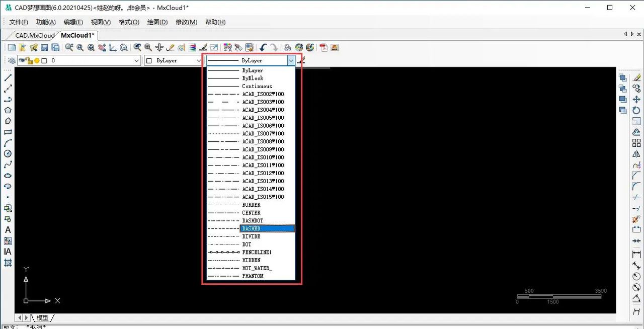Select the Rectangle drawing tool
Viewport: 644px width, 329px height.
(8, 132)
